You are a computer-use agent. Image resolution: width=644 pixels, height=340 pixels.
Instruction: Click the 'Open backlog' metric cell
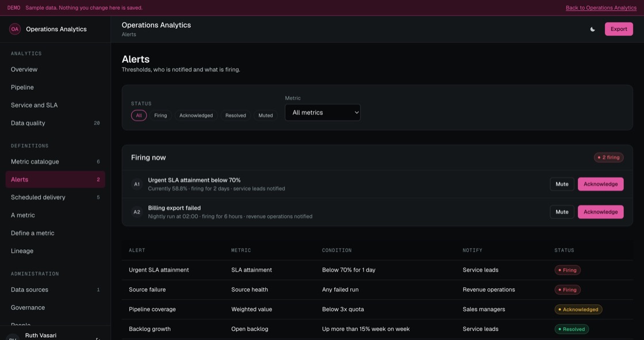pos(250,329)
